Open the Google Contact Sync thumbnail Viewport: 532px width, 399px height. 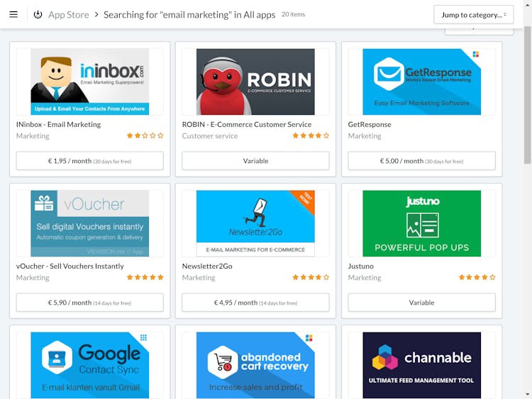pos(90,365)
